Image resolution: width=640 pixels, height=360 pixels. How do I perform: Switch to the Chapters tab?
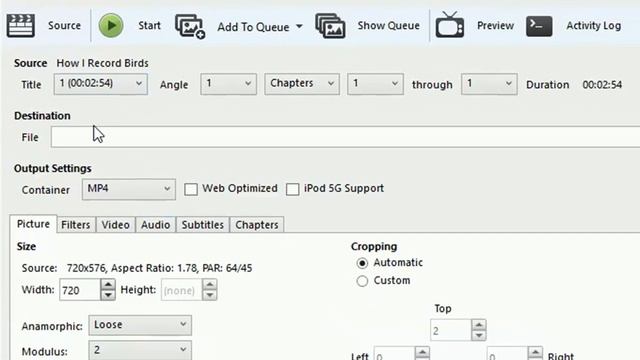[257, 224]
